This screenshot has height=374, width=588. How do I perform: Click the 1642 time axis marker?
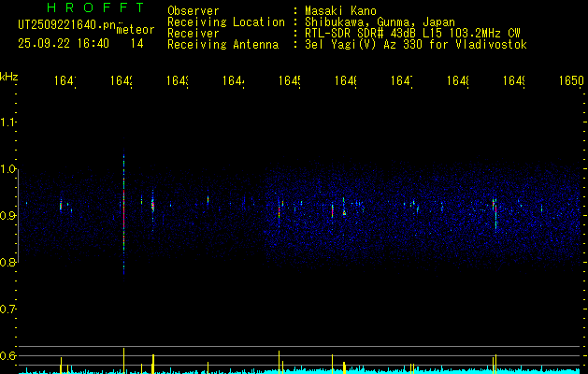tap(122, 80)
